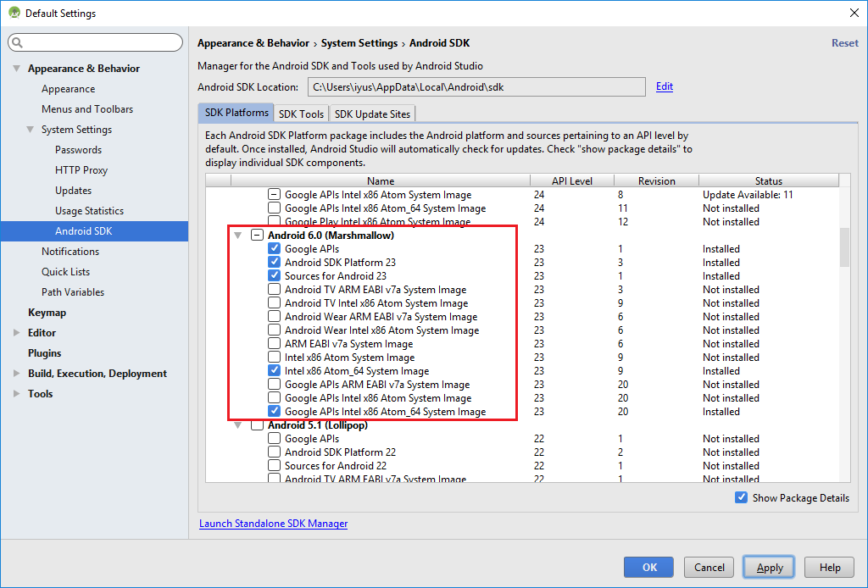Sort packages by API Level column
The height and width of the screenshot is (588, 868).
coord(572,180)
